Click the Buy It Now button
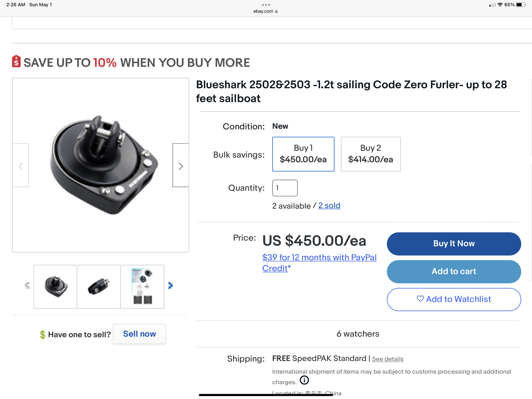 (x=454, y=244)
